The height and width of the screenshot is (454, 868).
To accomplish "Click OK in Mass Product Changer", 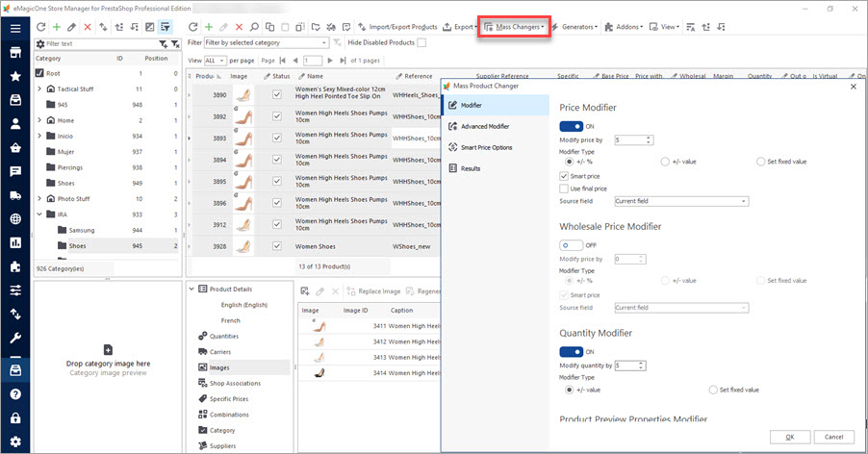I will 790,437.
